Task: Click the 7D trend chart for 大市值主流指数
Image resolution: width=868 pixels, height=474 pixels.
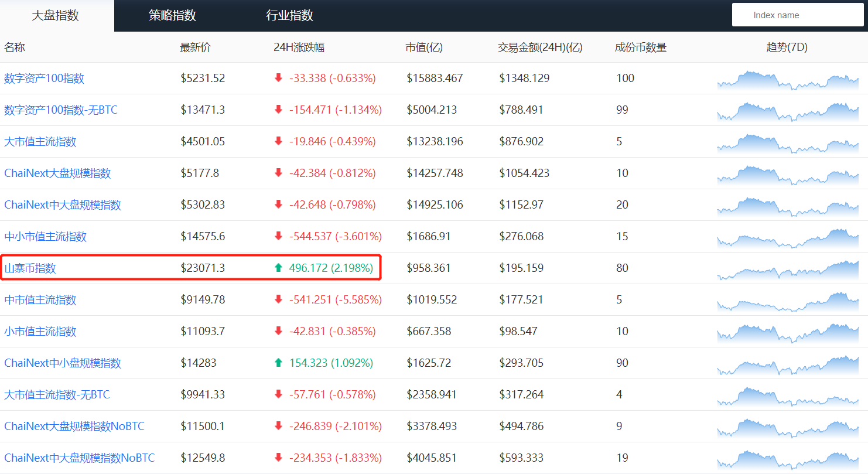Action: [x=788, y=144]
